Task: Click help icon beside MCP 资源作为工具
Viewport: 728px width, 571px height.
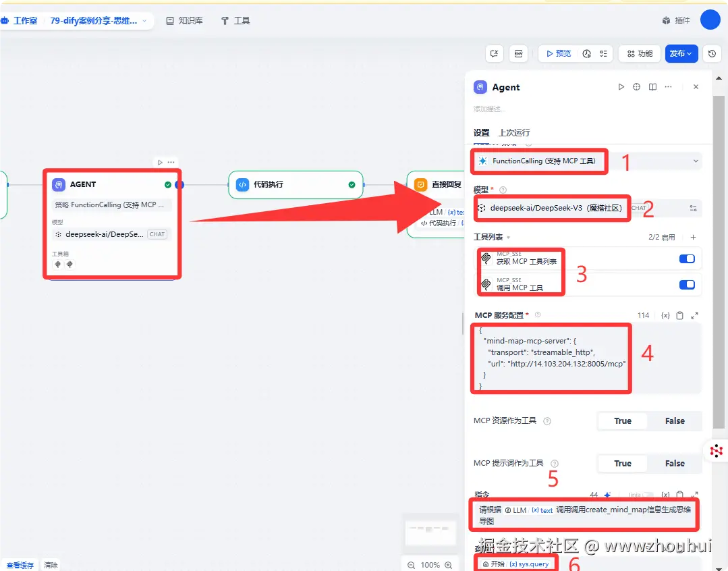Action: [x=547, y=421]
